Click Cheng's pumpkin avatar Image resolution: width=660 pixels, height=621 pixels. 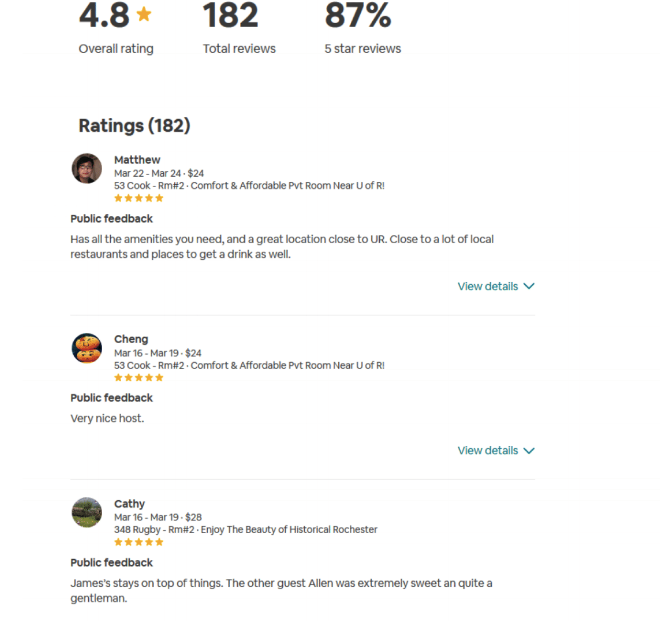tap(87, 348)
